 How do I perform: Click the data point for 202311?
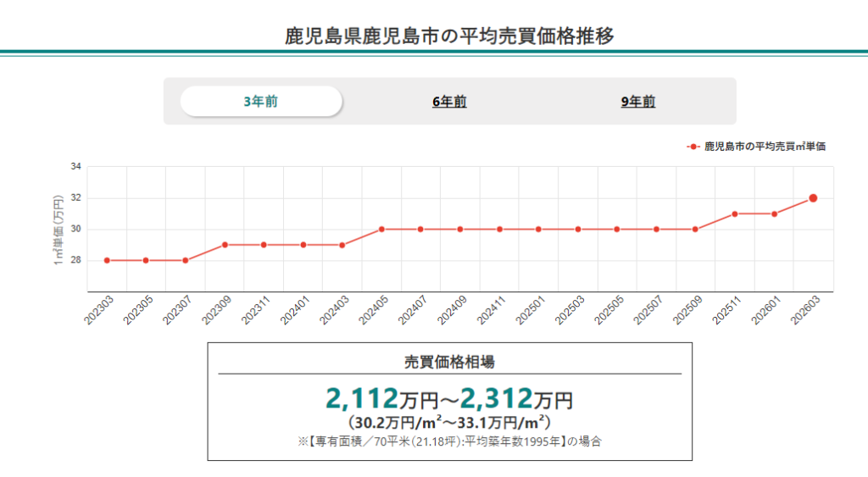tap(264, 245)
